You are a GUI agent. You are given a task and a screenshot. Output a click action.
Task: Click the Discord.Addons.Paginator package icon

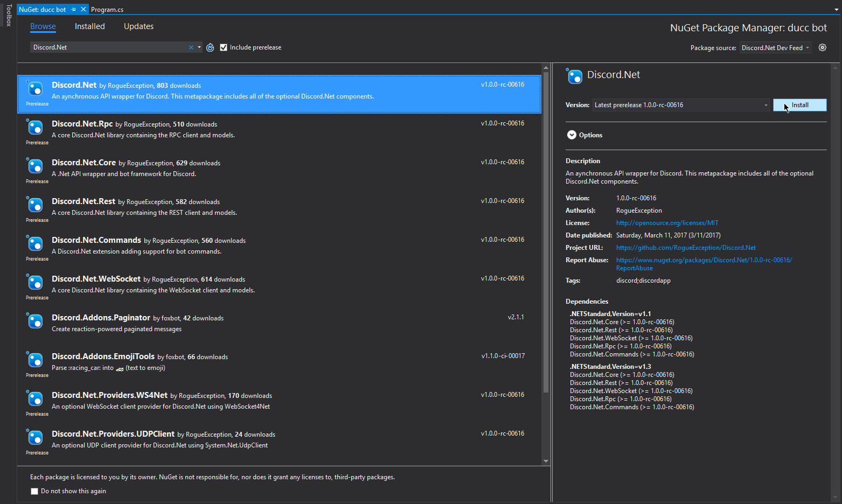coord(35,321)
